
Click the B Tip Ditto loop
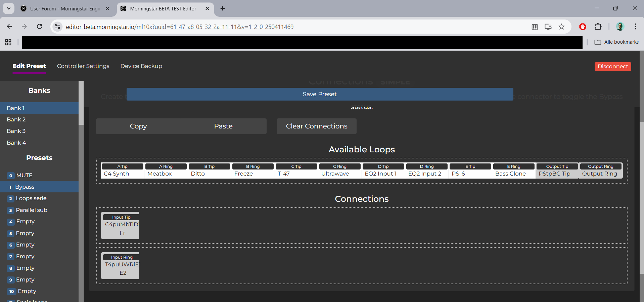(210, 171)
